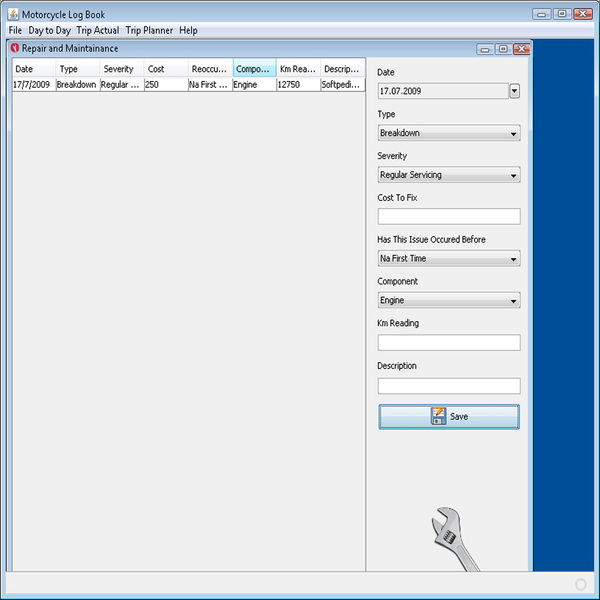Click the date field showing 17.07.2009
Screen dimensions: 600x600
pos(443,91)
